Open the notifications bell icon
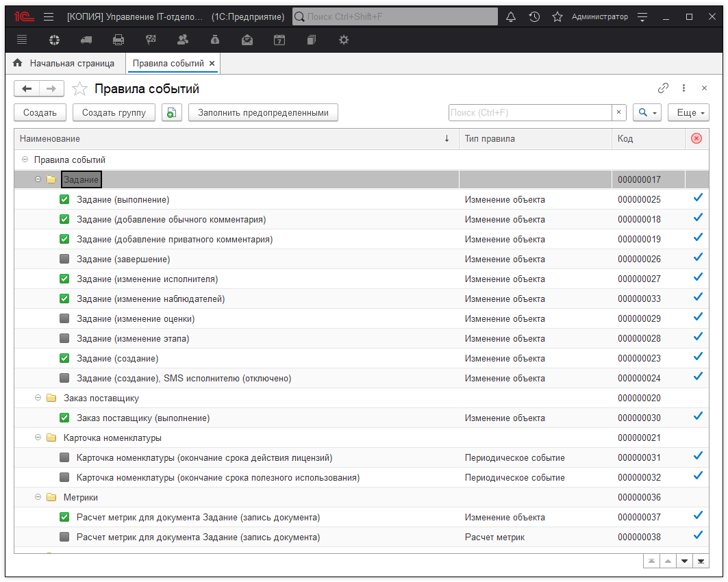Viewport: 728px width, 582px height. tap(511, 16)
